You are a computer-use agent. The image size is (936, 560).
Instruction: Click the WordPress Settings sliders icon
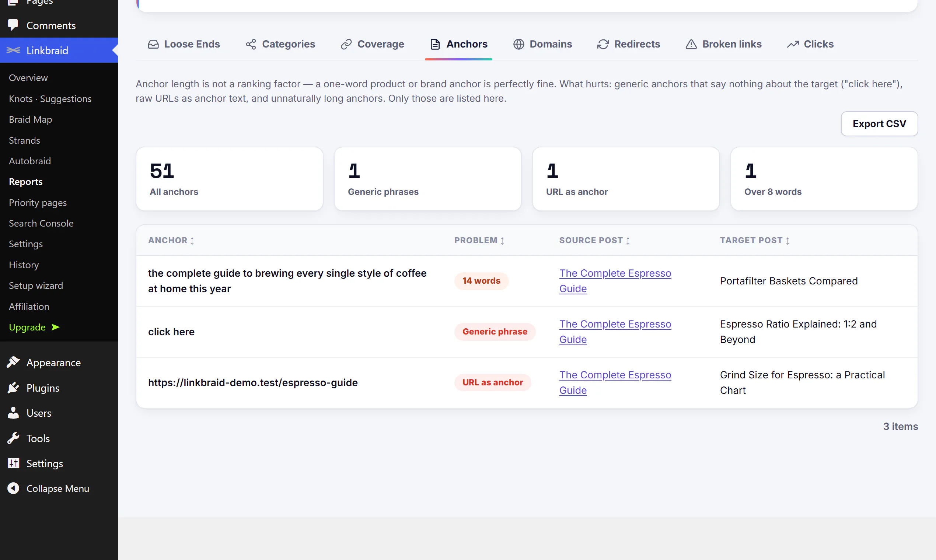[x=13, y=463]
